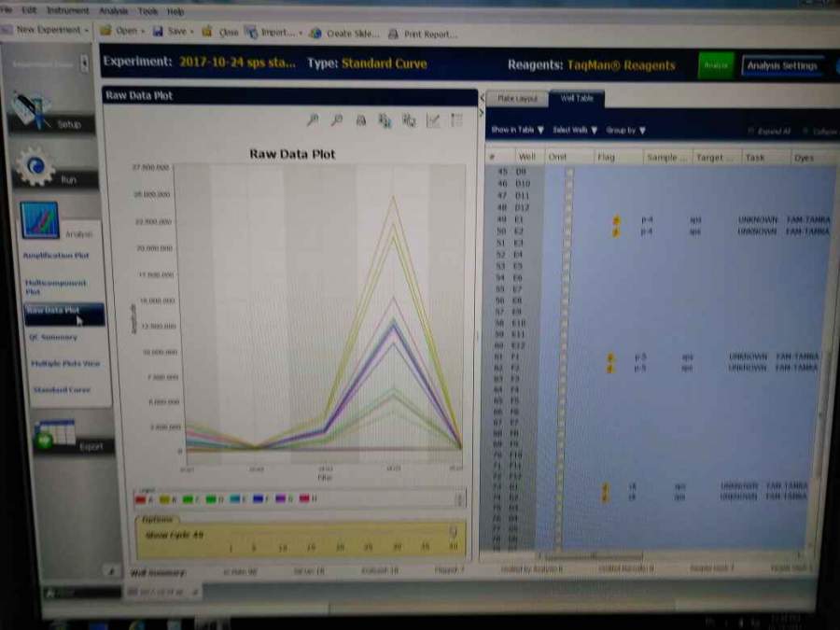Open the Amplification Plot view

coord(56,256)
